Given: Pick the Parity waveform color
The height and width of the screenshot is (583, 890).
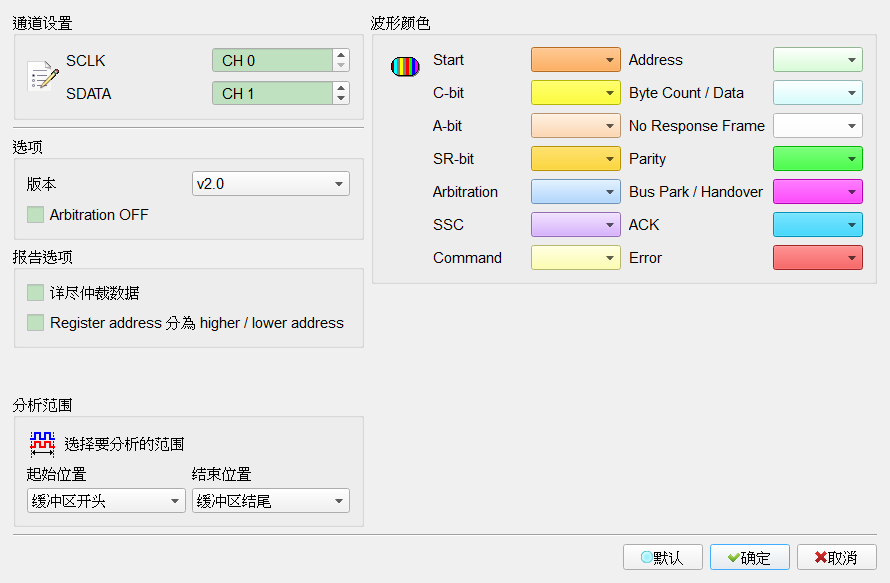Looking at the screenshot, I should [818, 158].
